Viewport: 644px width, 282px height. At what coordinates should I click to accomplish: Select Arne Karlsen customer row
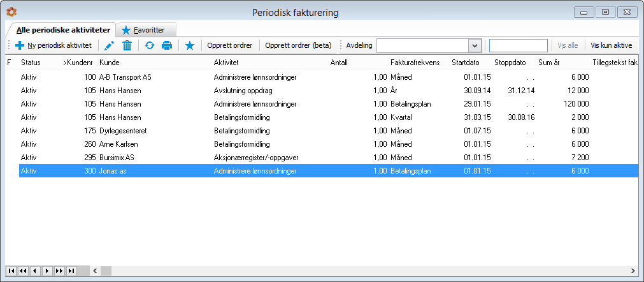point(328,144)
